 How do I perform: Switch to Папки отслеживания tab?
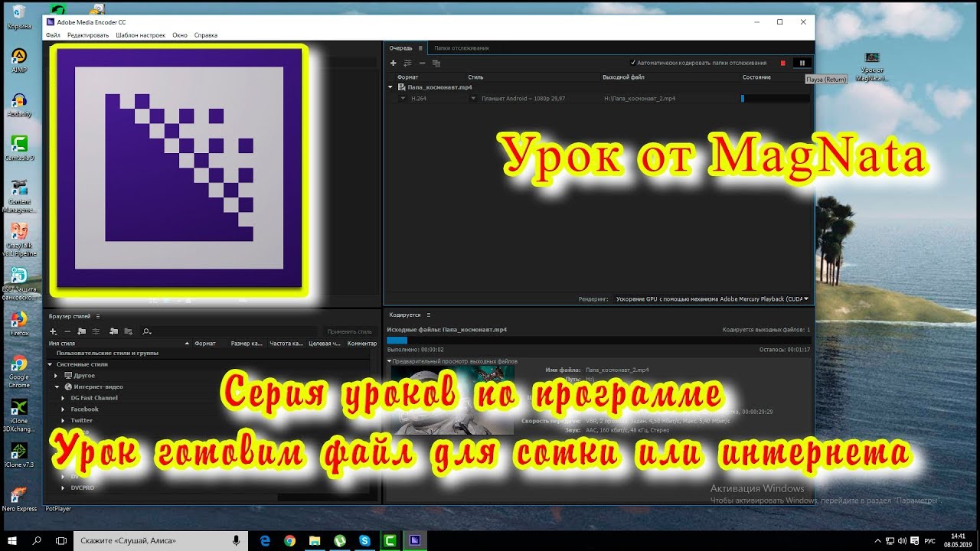point(462,48)
